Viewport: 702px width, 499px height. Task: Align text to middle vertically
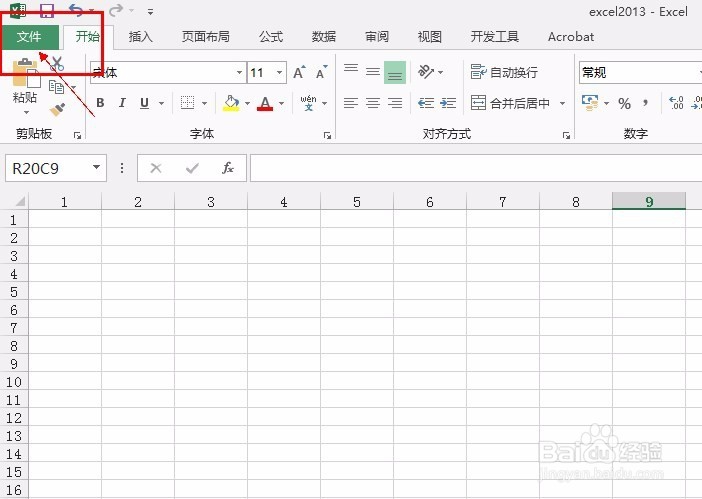pyautogui.click(x=373, y=72)
